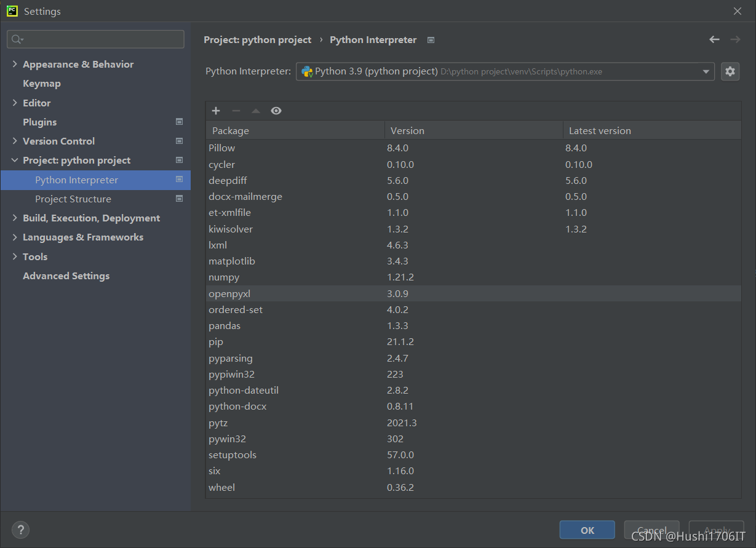
Task: Expand the Tools section
Action: [x=15, y=256]
